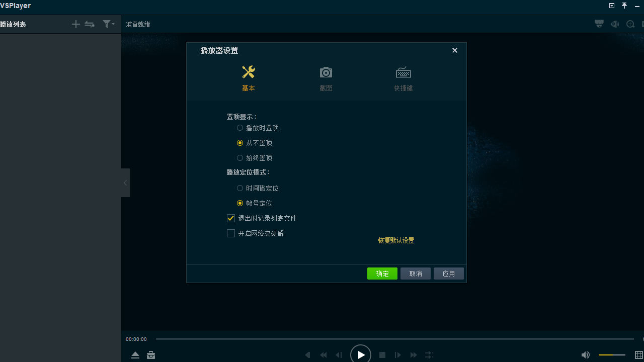Click the digital zoom magnifier icon
Viewport: 644px width, 362px height.
[630, 24]
